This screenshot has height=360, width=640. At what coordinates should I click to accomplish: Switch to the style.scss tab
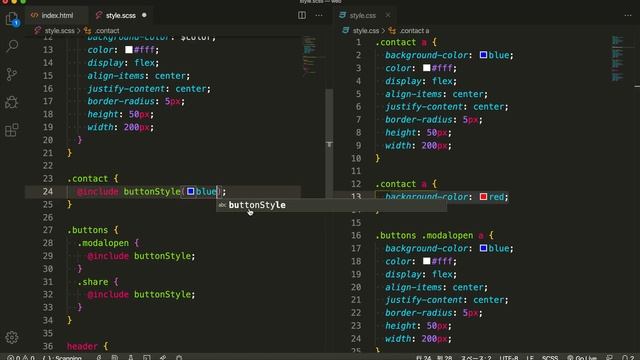(x=120, y=16)
